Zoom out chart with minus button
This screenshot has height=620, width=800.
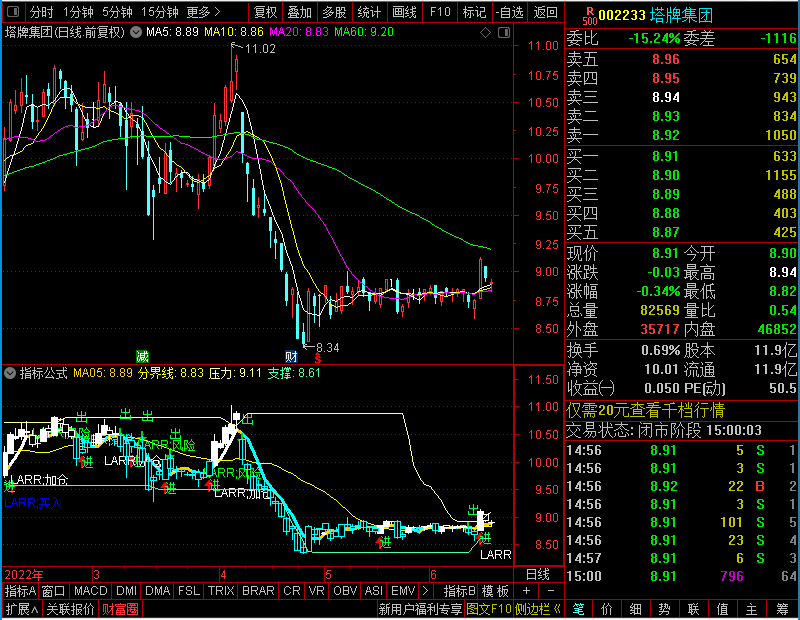pos(551,591)
